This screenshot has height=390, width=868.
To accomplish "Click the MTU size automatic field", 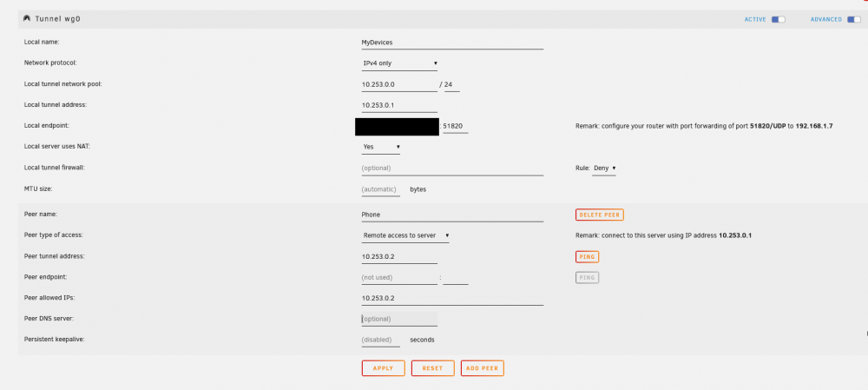I will (380, 189).
